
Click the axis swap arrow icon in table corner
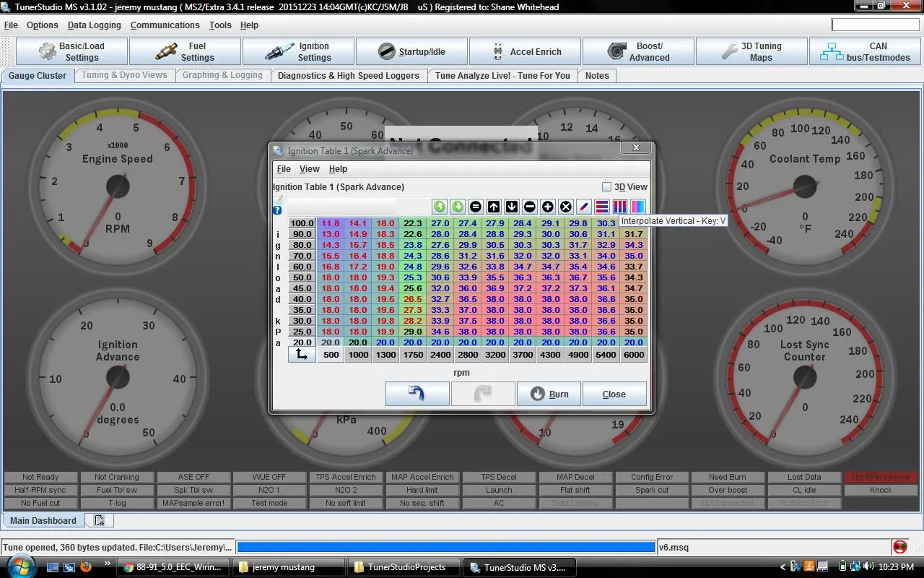302,354
